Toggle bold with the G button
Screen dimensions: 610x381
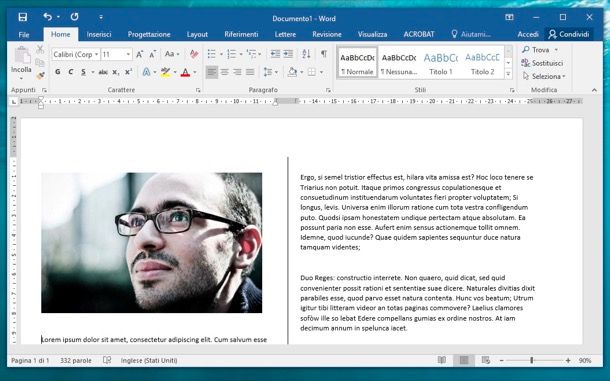[58, 72]
